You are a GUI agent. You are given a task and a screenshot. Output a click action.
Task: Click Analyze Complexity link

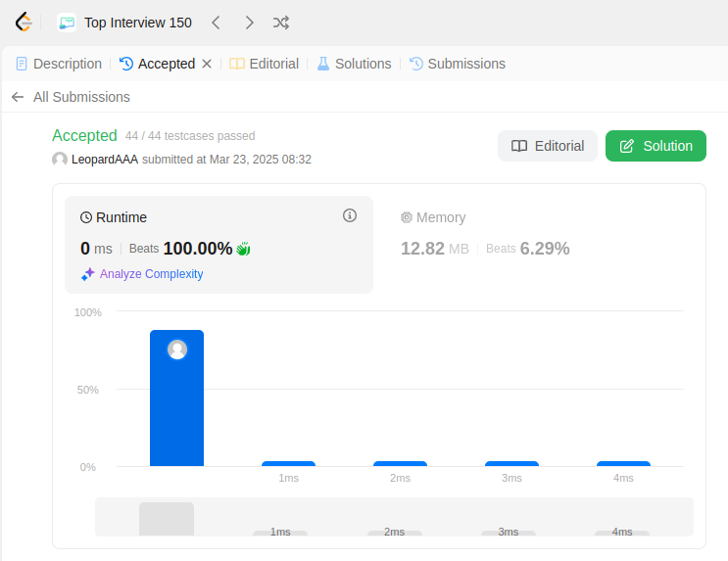[151, 274]
